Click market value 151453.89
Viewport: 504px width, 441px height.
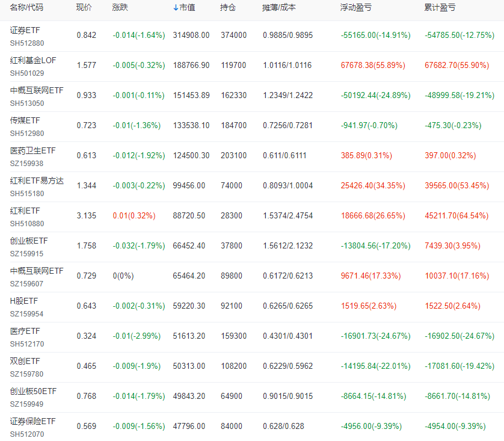point(191,96)
